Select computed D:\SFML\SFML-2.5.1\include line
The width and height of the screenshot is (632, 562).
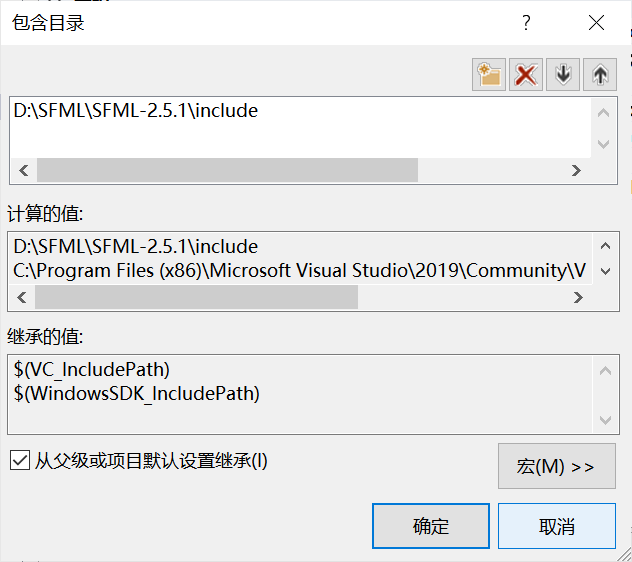tap(135, 246)
